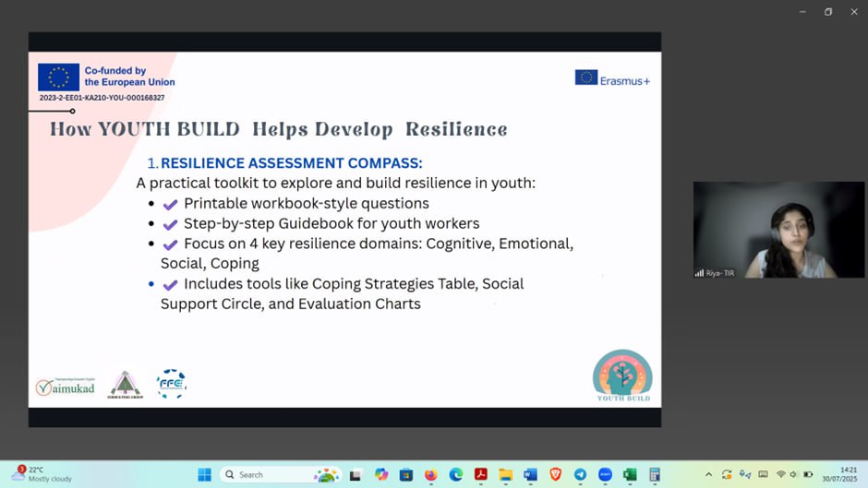Open Excel from the taskbar
The image size is (868, 488).
coord(630,475)
